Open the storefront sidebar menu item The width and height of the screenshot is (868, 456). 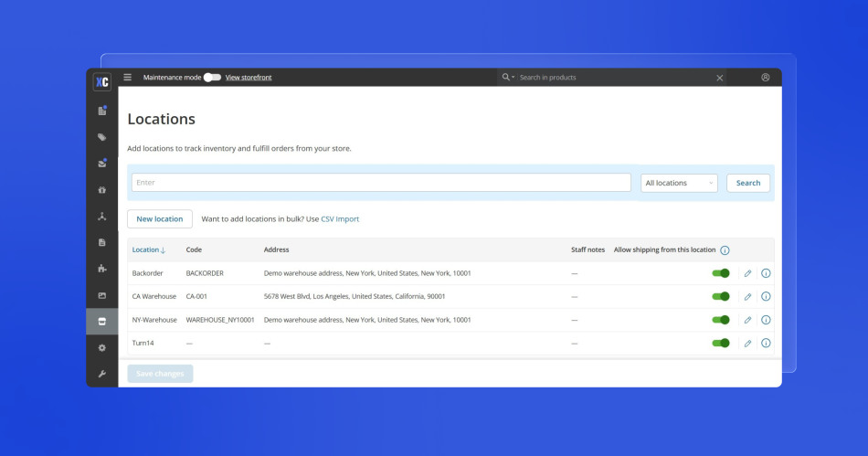click(102, 322)
